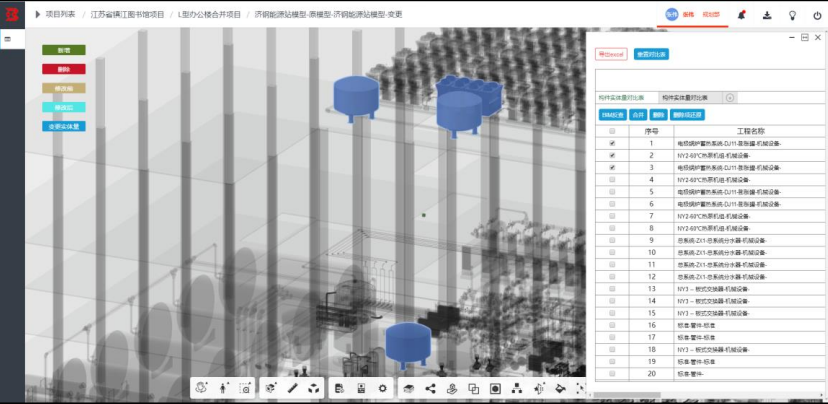Image resolution: width=828 pixels, height=404 pixels.
Task: Click the red-outlined export excel button
Action: click(x=611, y=54)
